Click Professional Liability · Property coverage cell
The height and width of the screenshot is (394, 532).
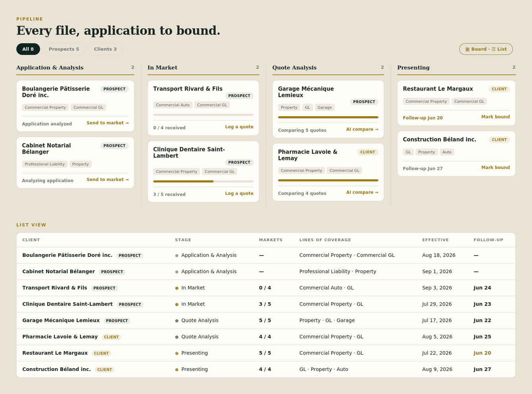(338, 272)
